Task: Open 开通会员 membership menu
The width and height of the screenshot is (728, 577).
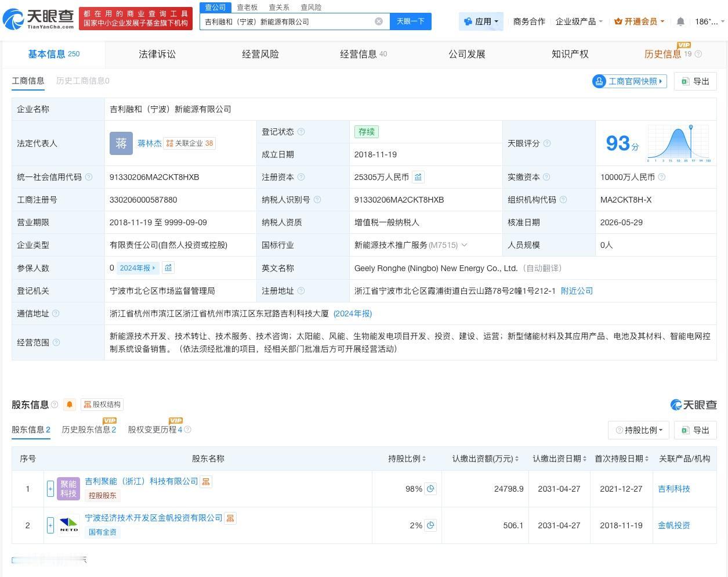Action: pos(639,21)
